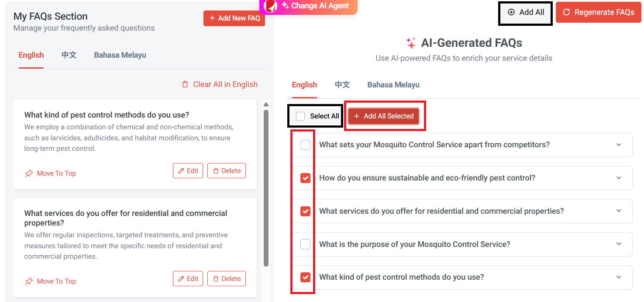Click the Add All Selected button
The image size is (644, 302).
pos(384,116)
